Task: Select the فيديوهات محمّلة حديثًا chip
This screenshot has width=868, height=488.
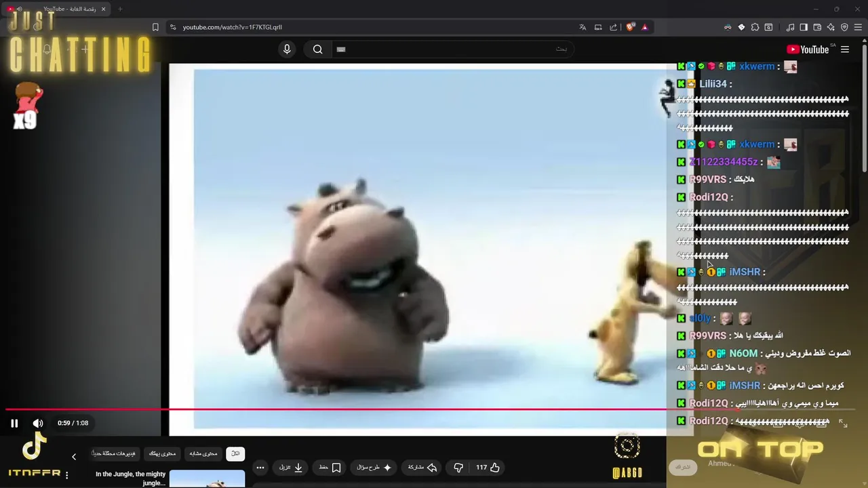Action: point(114,453)
